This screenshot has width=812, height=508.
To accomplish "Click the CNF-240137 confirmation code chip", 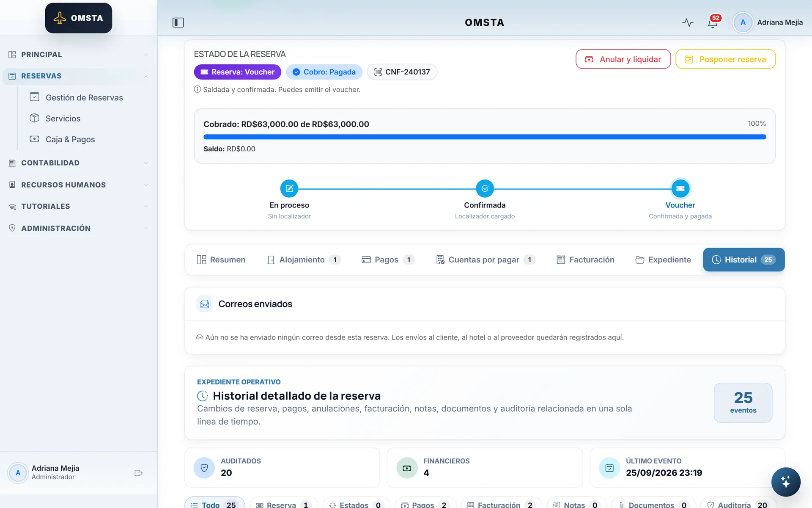I will coord(402,72).
